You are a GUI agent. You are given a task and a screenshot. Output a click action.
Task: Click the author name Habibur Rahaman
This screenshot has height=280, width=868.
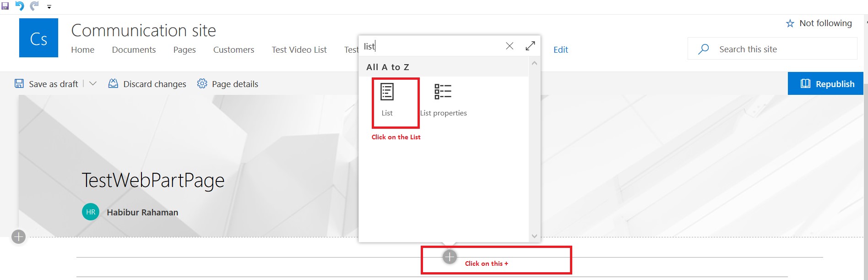point(142,212)
